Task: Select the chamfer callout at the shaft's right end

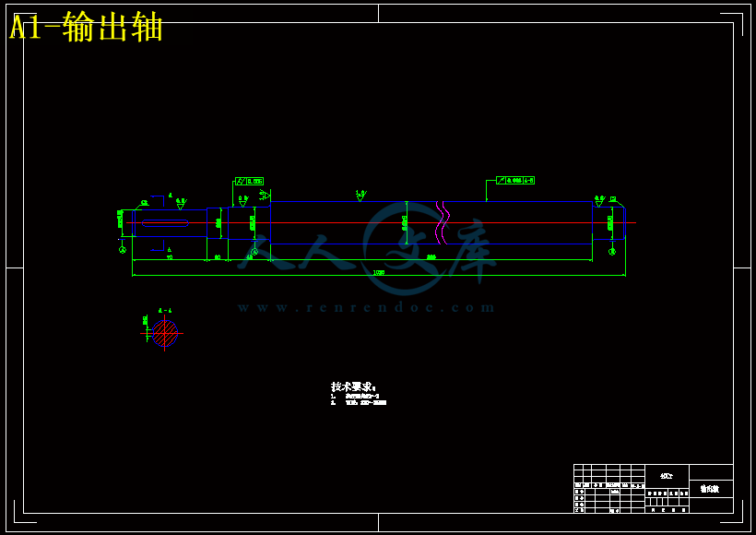Action: (614, 200)
